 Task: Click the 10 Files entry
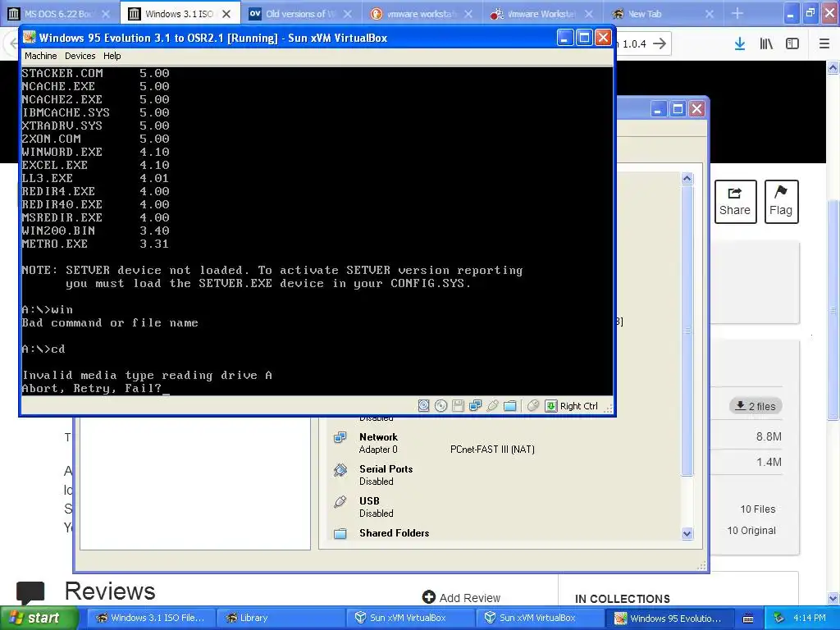tap(757, 509)
